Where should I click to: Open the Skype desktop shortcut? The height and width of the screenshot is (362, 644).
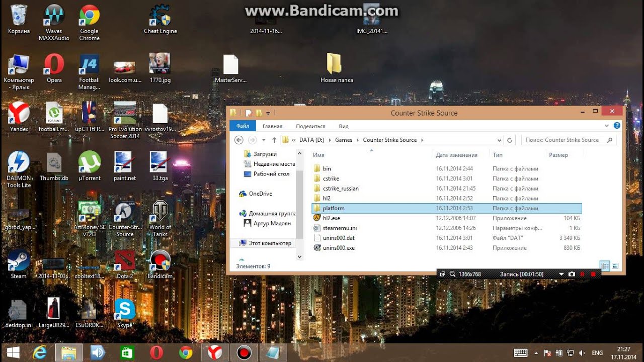pos(125,313)
